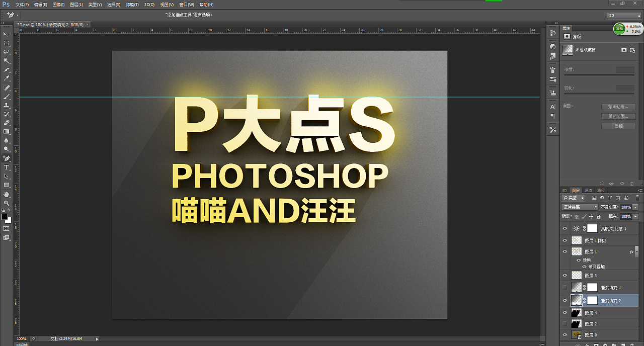The width and height of the screenshot is (644, 346).
Task: Open the Adjustments panel icon
Action: [552, 47]
